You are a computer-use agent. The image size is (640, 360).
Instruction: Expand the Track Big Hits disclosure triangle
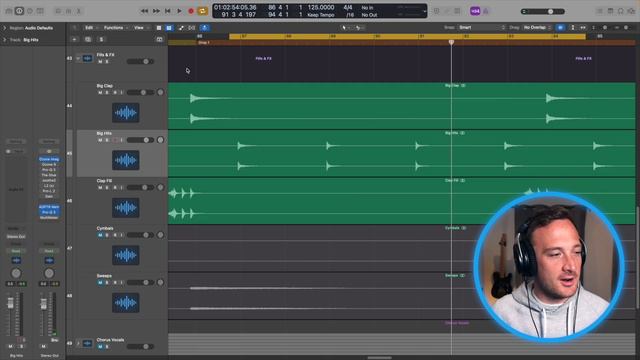pyautogui.click(x=4, y=40)
